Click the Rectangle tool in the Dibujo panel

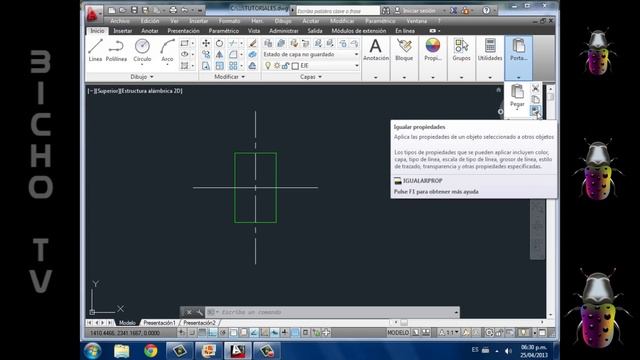tap(184, 43)
